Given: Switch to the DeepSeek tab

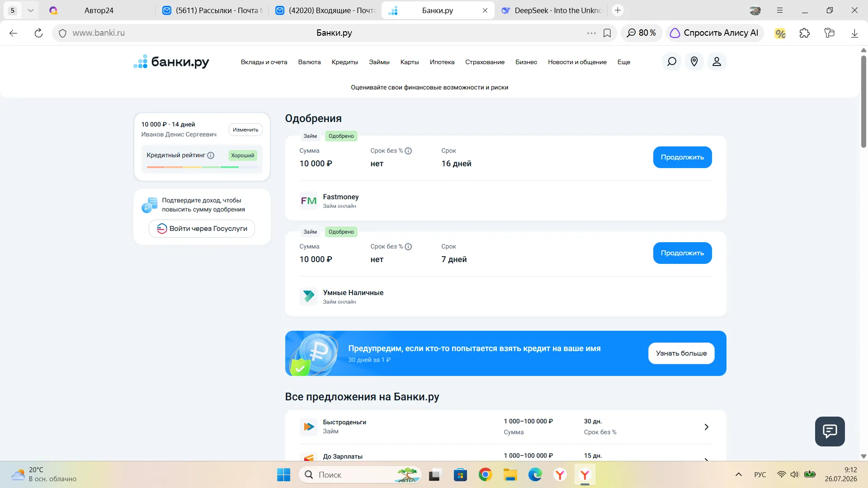Looking at the screenshot, I should coord(552,10).
